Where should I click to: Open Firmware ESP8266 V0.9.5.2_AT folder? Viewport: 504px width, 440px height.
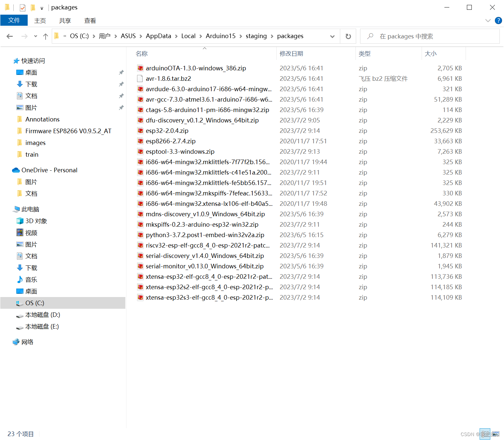click(68, 131)
